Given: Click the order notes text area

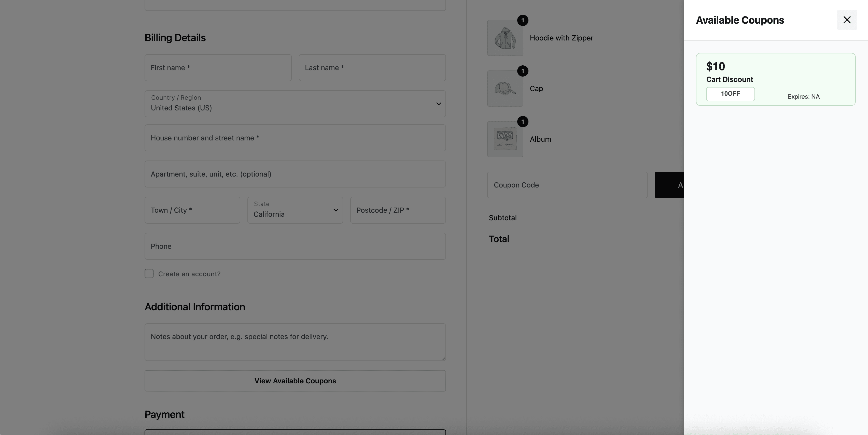Looking at the screenshot, I should point(295,342).
